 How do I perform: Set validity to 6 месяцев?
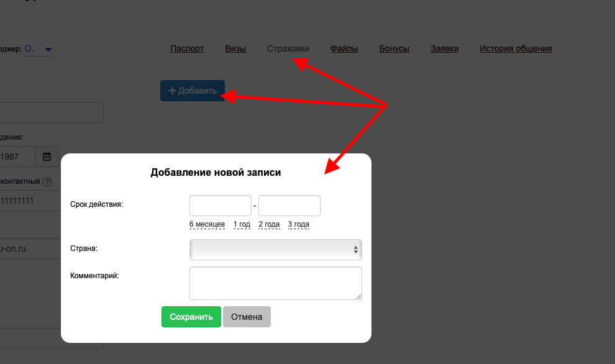(207, 224)
